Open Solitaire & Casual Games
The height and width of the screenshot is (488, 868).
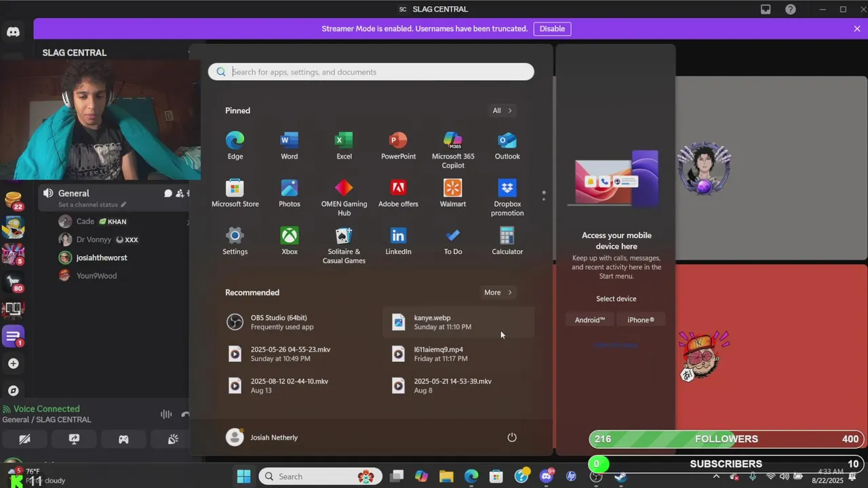coord(344,245)
